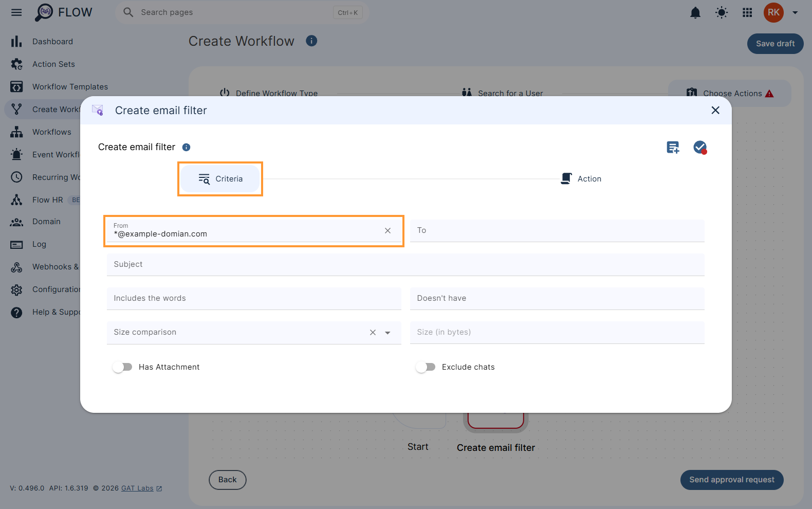Go to Define Workflow Type step
Viewport: 812px width, 509px height.
(269, 93)
